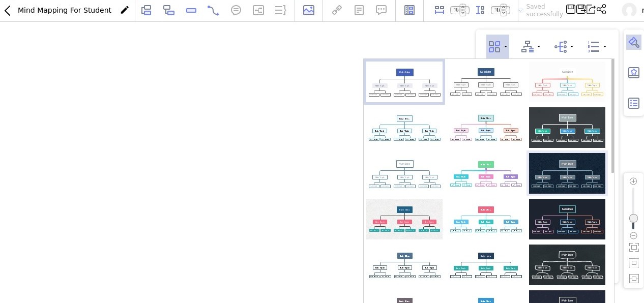Increase the horizontal spacing stepper value
Viewport: 644px width, 303px height.
(x=463, y=7)
